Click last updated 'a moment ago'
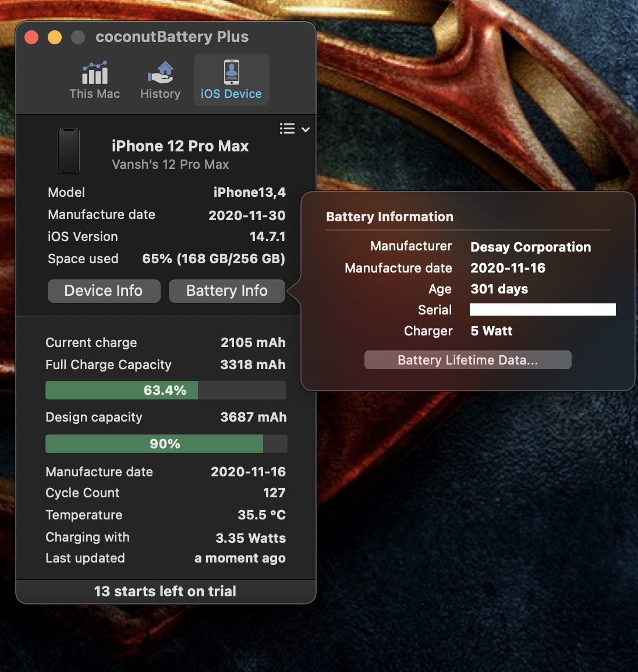This screenshot has width=638, height=672. pos(240,558)
